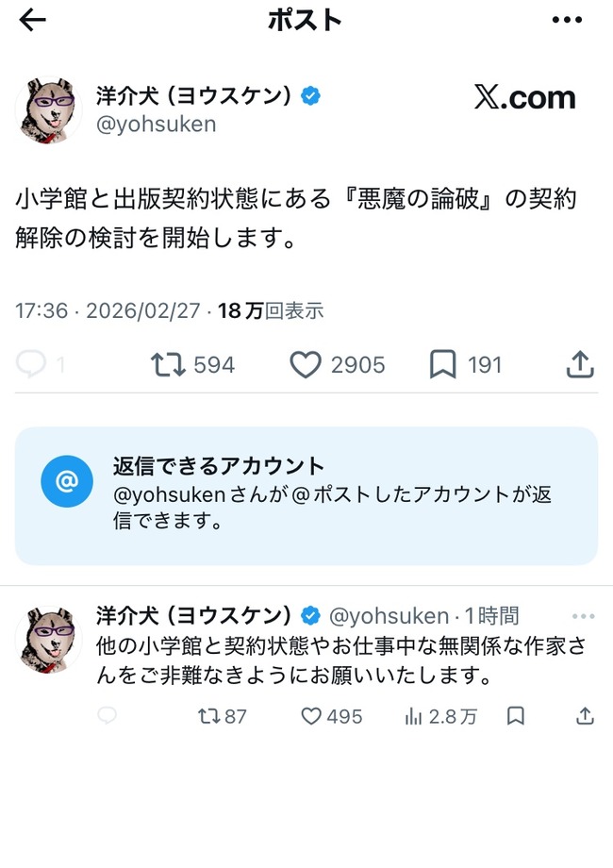Reply using the main post's comment bubble

tap(31, 364)
